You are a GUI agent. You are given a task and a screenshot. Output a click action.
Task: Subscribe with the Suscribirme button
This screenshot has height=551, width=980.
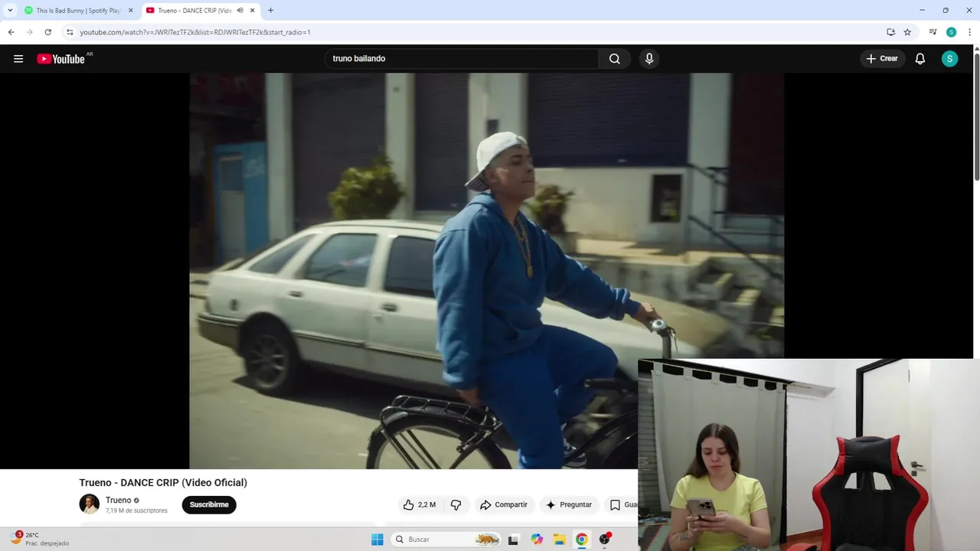(209, 505)
